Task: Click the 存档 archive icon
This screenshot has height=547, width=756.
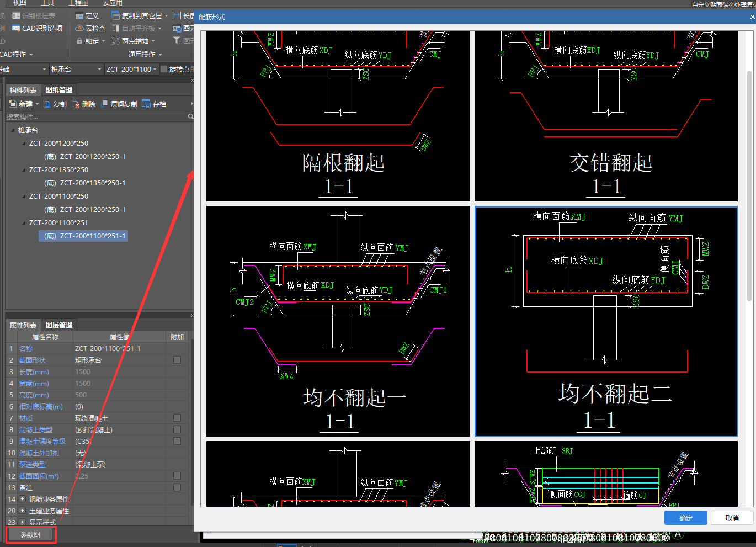Action: click(x=146, y=104)
